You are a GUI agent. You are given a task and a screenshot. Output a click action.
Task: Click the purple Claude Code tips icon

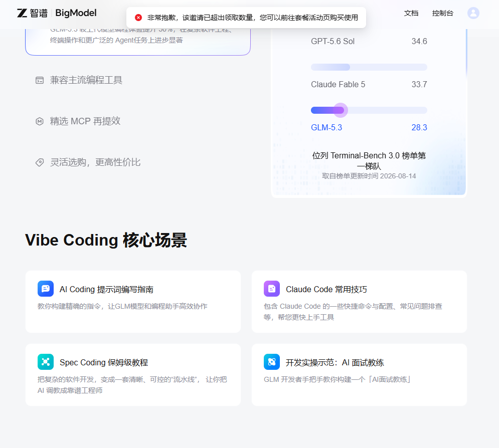272,289
